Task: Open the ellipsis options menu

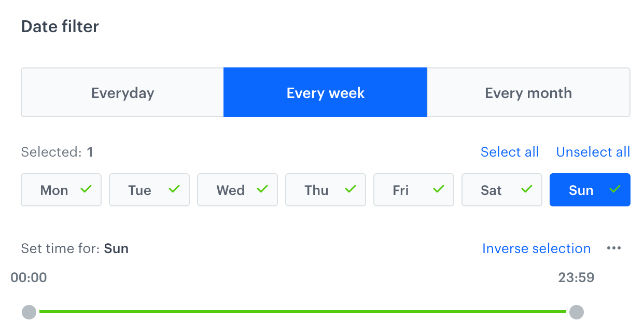Action: point(614,248)
